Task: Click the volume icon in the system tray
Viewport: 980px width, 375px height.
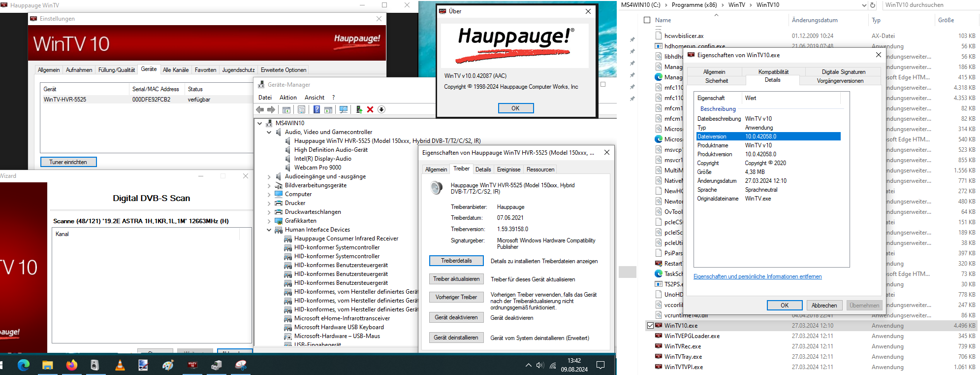Action: point(540,365)
